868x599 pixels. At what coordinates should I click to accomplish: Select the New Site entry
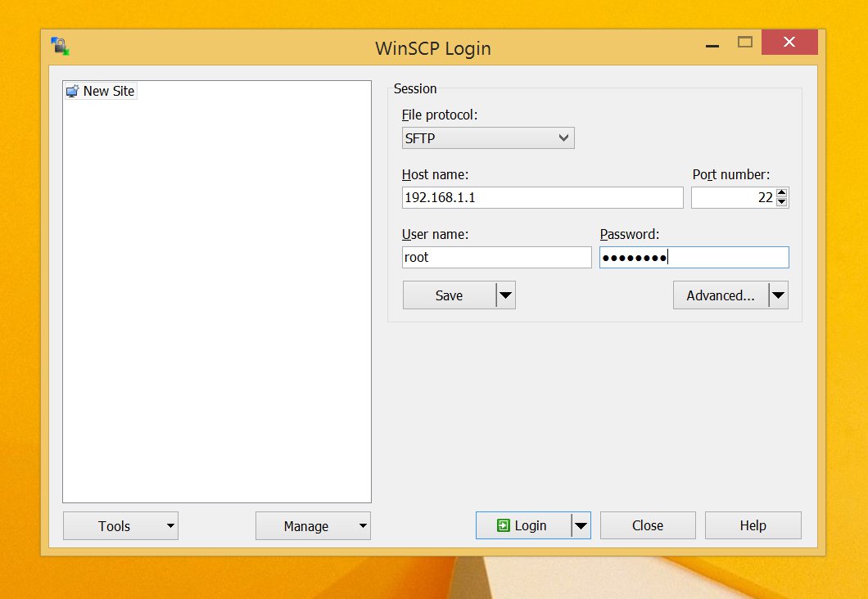point(101,91)
